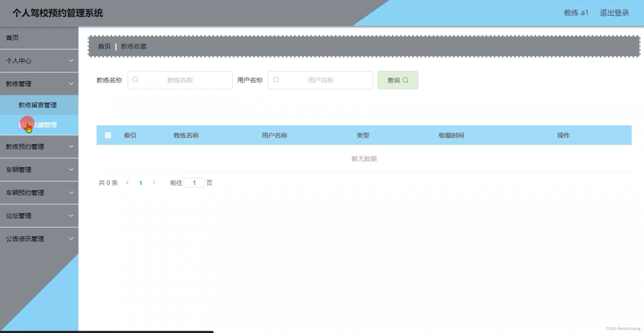This screenshot has height=333, width=644.
Task: Click 教练收藏 in the breadcrumb
Action: [x=134, y=46]
